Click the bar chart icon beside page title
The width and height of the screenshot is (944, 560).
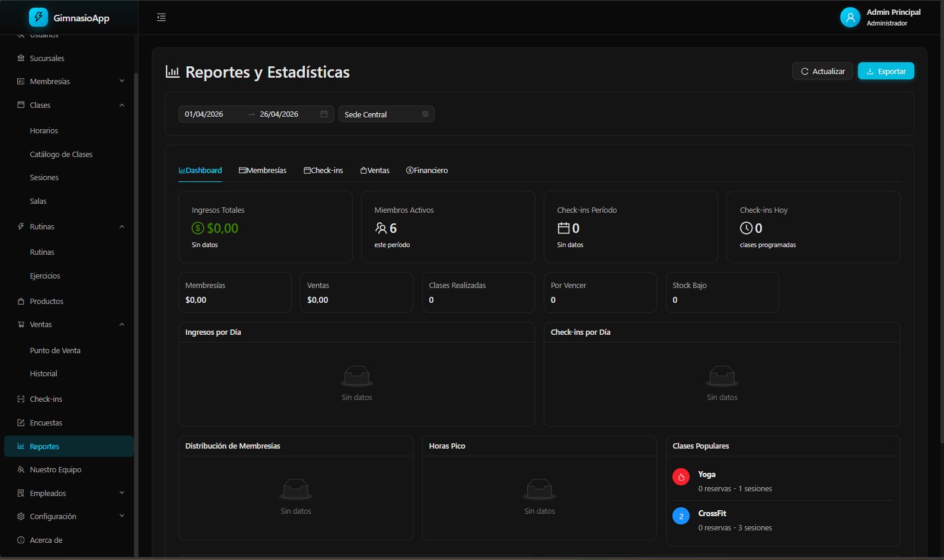click(173, 72)
